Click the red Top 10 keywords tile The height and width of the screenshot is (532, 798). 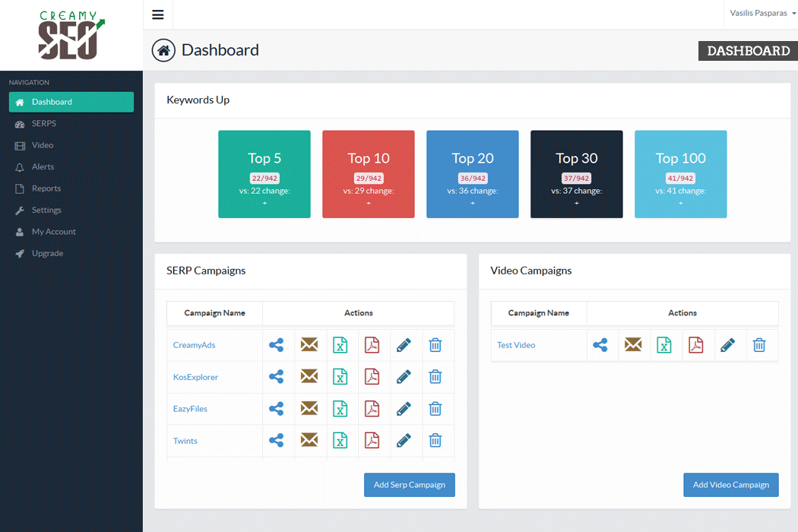[369, 174]
